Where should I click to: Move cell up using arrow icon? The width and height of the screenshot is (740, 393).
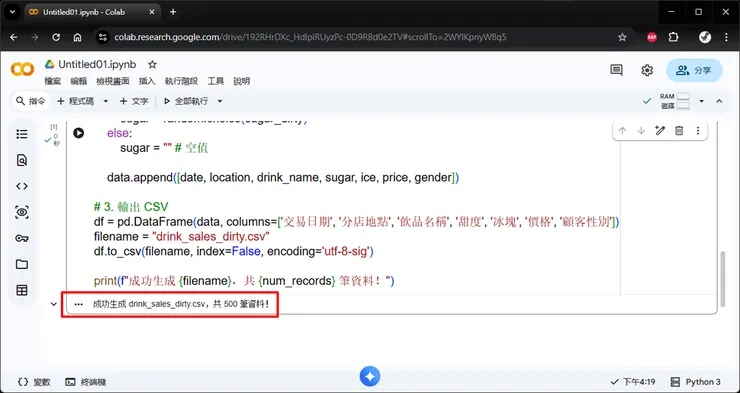(622, 131)
